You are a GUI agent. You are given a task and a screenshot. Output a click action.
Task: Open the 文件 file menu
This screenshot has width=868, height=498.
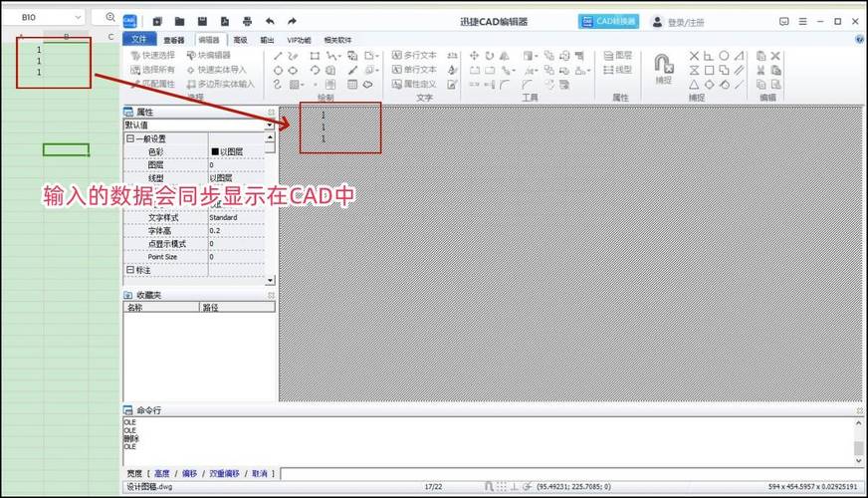click(x=139, y=39)
